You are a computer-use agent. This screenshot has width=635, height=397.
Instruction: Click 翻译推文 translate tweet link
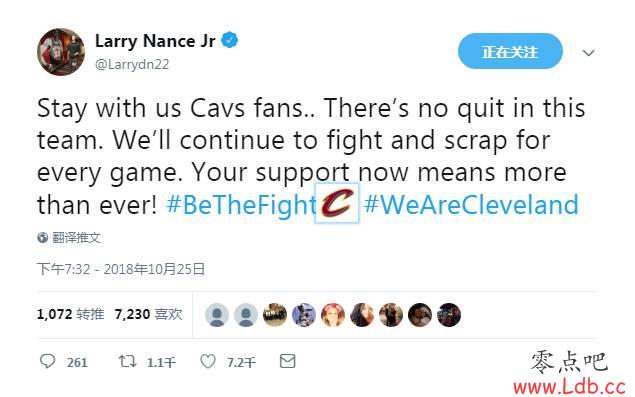(x=76, y=238)
